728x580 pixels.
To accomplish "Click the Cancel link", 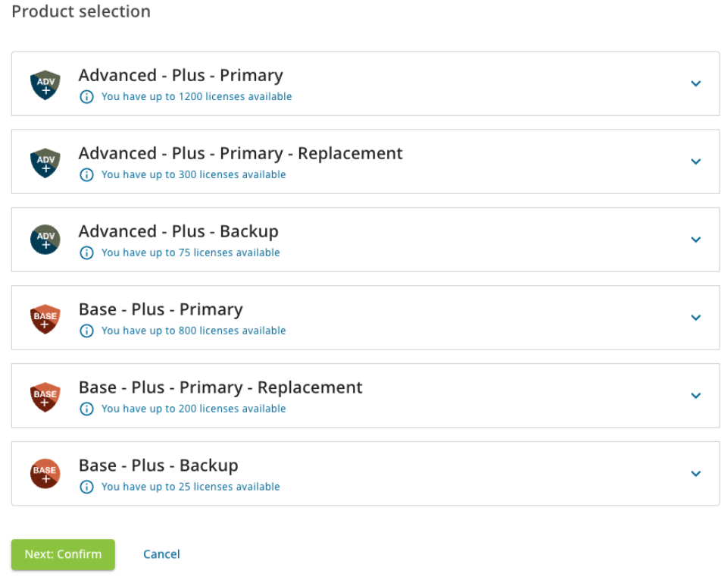I will coord(161,554).
